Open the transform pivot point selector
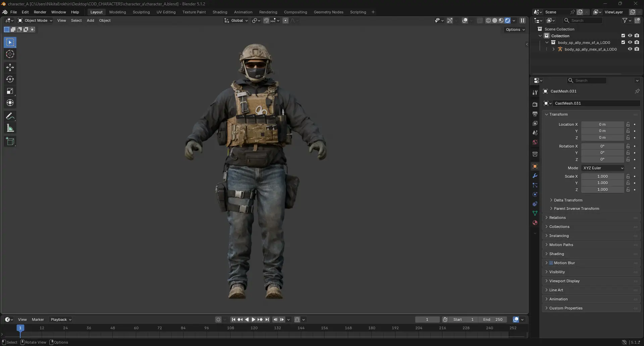The width and height of the screenshot is (644, 346). click(x=256, y=20)
